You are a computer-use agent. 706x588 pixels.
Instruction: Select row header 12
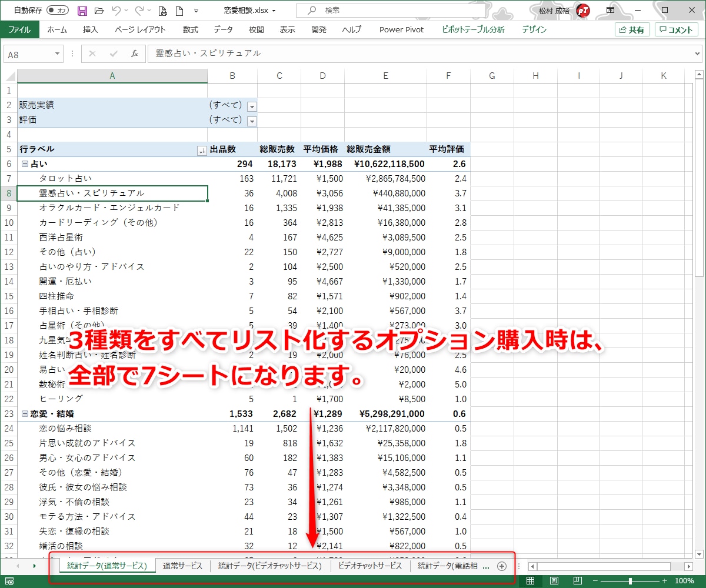tap(9, 252)
